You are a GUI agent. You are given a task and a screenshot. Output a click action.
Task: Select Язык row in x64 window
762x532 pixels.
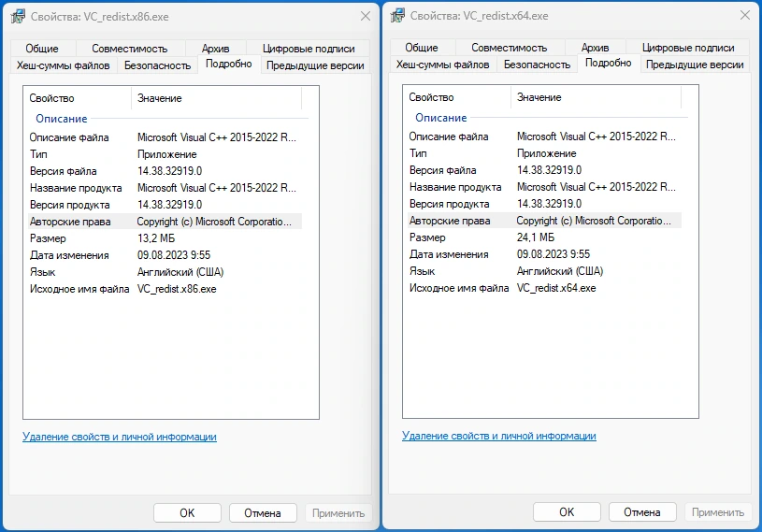(x=544, y=271)
